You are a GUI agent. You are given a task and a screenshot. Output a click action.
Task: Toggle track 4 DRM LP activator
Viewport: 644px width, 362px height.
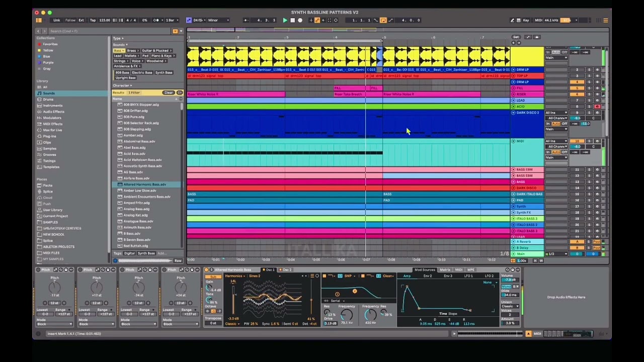coord(577,82)
